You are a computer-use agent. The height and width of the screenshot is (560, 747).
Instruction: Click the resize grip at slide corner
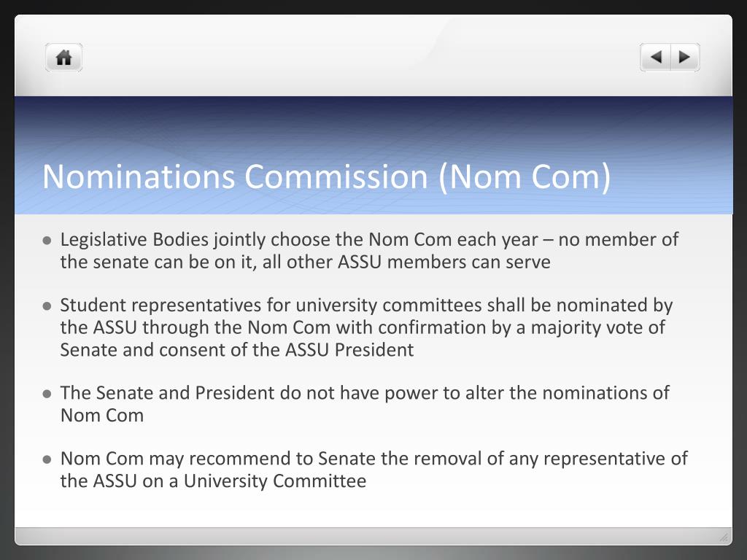coord(724,537)
